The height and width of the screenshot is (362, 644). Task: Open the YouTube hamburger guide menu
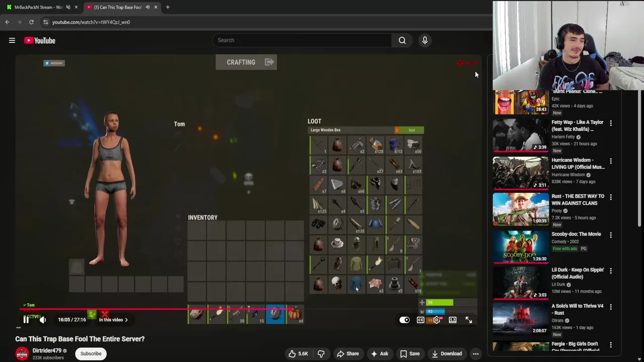coord(12,40)
